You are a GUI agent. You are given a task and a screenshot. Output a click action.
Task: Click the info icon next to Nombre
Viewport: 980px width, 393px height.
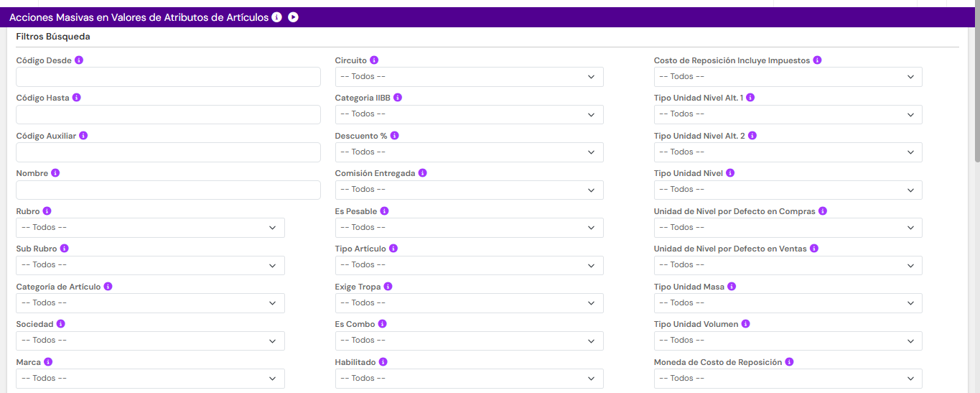(55, 173)
